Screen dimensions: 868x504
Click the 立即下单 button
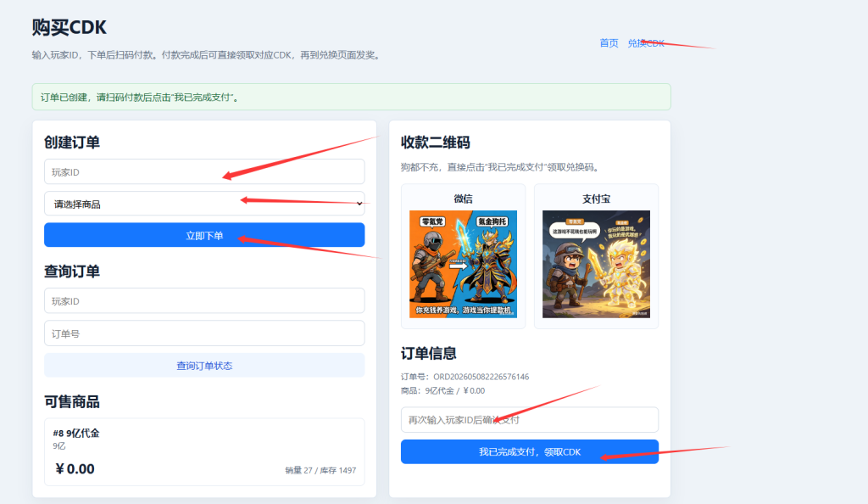click(204, 235)
